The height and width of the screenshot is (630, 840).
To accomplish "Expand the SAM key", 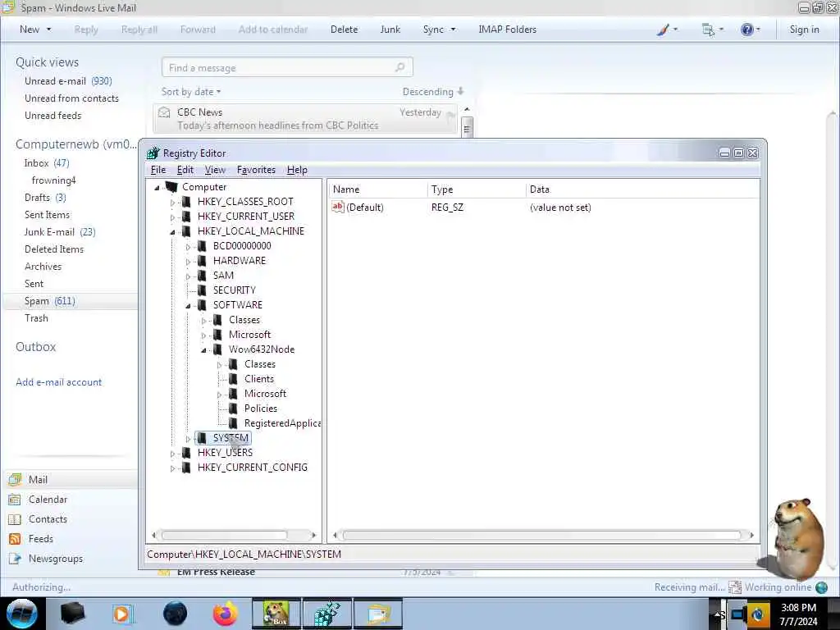I will point(188,276).
